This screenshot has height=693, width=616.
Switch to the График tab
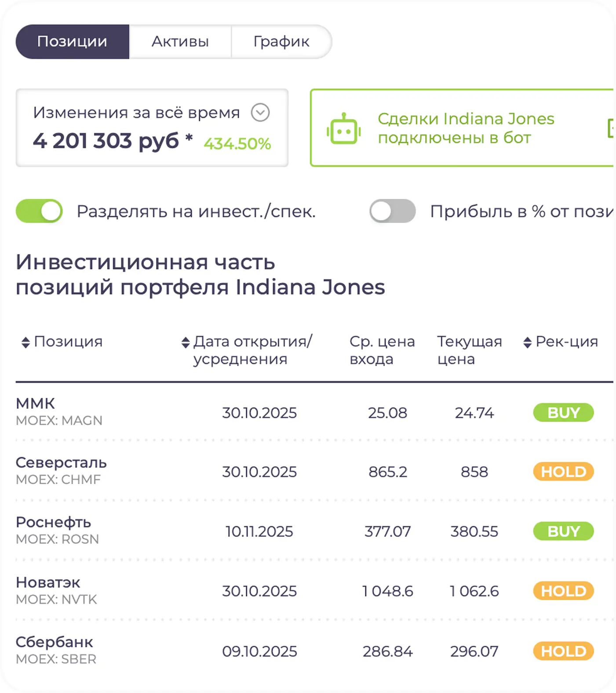281,42
